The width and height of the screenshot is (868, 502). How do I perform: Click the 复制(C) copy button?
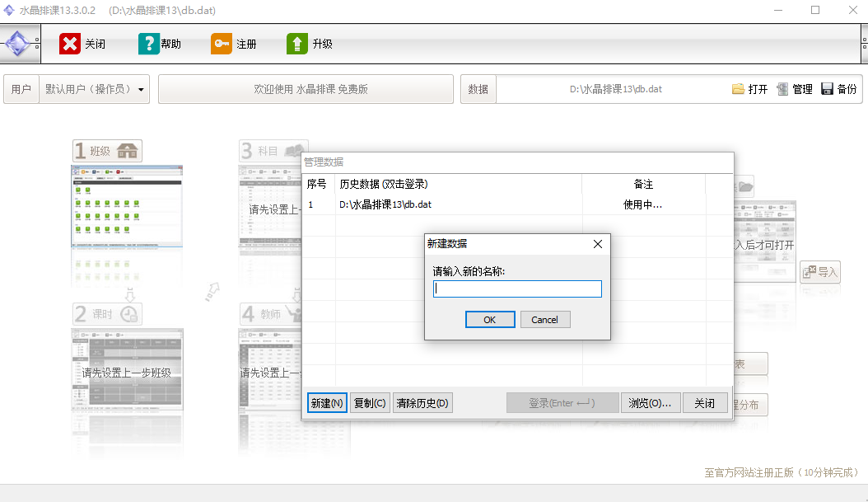click(370, 403)
